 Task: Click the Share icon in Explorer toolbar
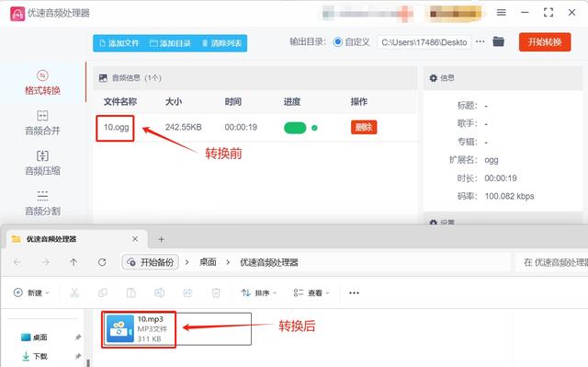point(187,292)
